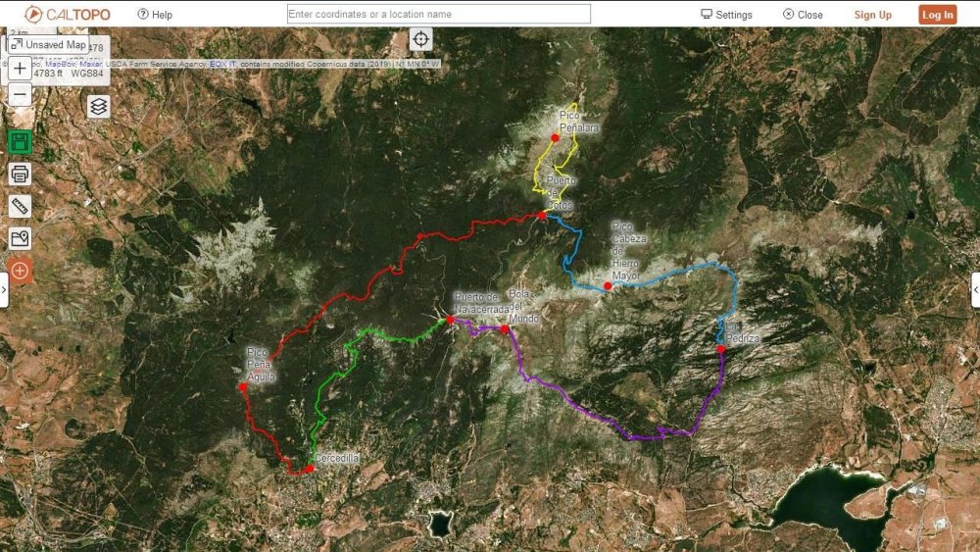Focus the coordinates or location search field
Image resolution: width=980 pixels, height=552 pixels.
pos(438,14)
